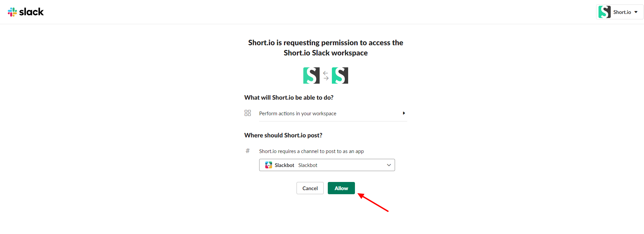
Task: Click the right Short.io workspace logo
Action: [340, 76]
